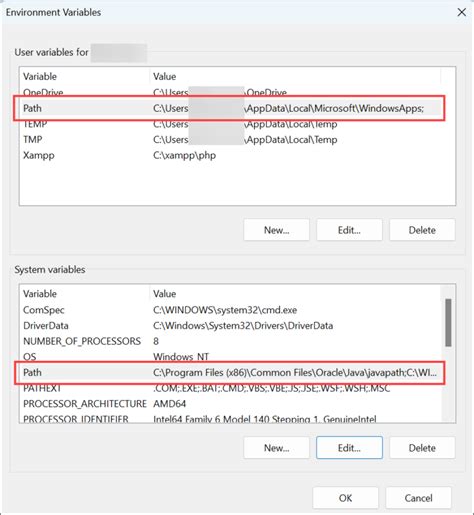Click Delete under system variables
Viewport: 474px width, 515px height.
tap(422, 448)
